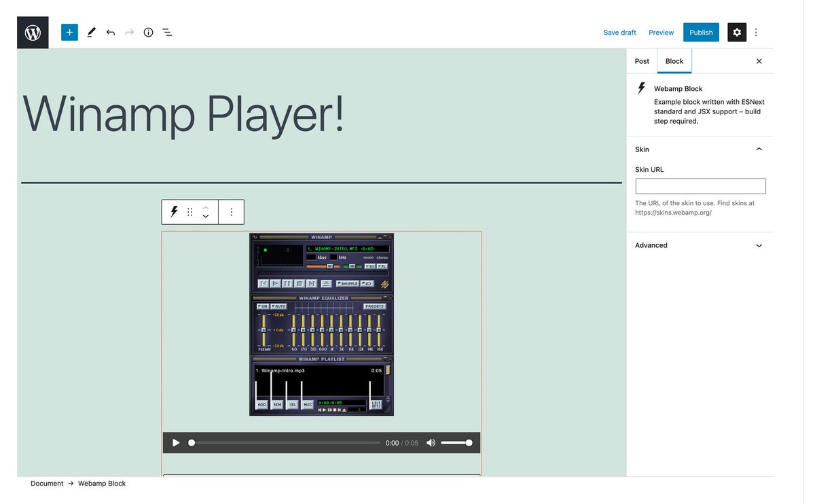Click the redo arrow icon
The width and height of the screenshot is (815, 504).
[x=130, y=32]
